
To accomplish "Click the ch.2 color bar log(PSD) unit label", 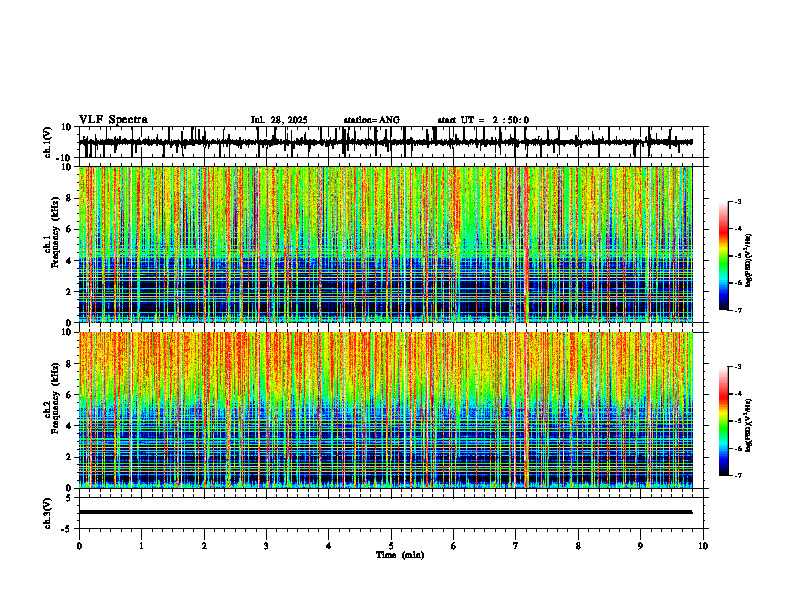I will [749, 425].
